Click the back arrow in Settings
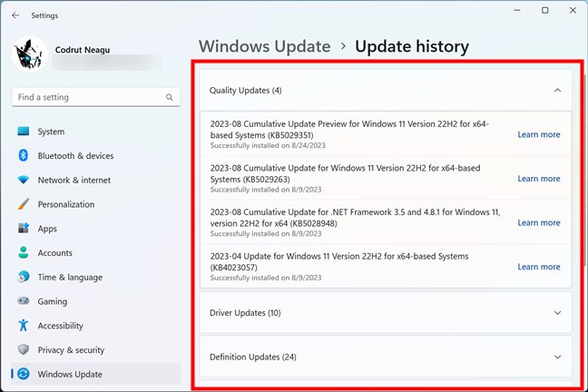Image resolution: width=588 pixels, height=392 pixels. click(15, 15)
